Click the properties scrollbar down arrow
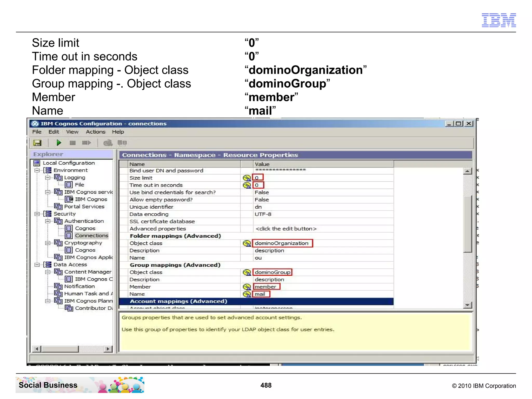The width and height of the screenshot is (532, 399). (467, 305)
